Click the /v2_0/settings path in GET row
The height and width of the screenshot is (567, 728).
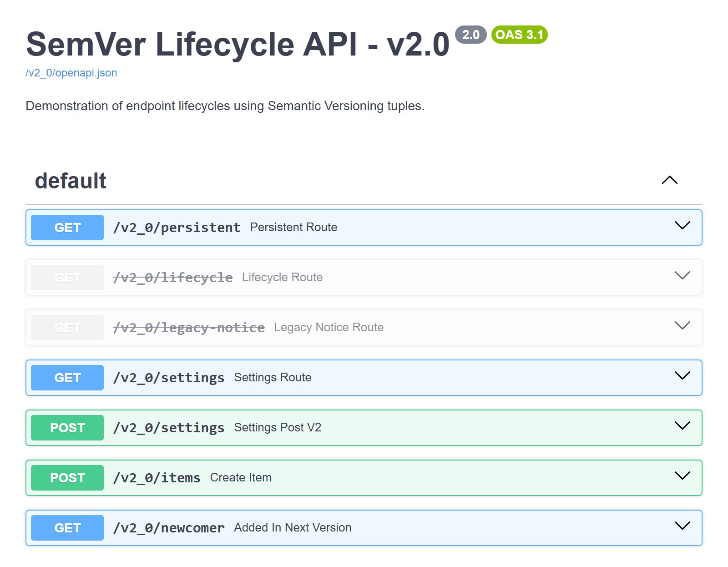pos(169,378)
